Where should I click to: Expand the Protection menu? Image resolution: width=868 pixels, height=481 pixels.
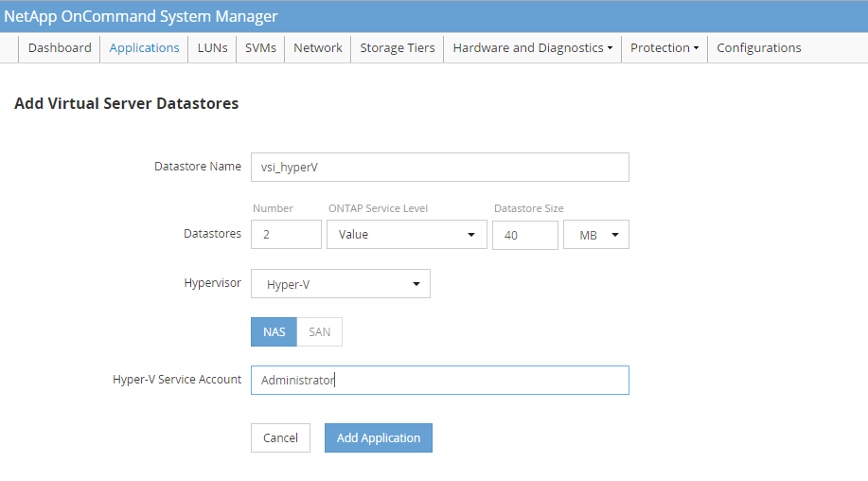click(x=664, y=48)
